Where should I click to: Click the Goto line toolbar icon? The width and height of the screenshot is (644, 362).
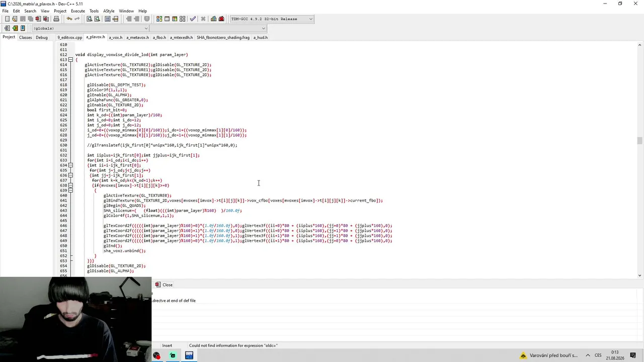point(115,19)
